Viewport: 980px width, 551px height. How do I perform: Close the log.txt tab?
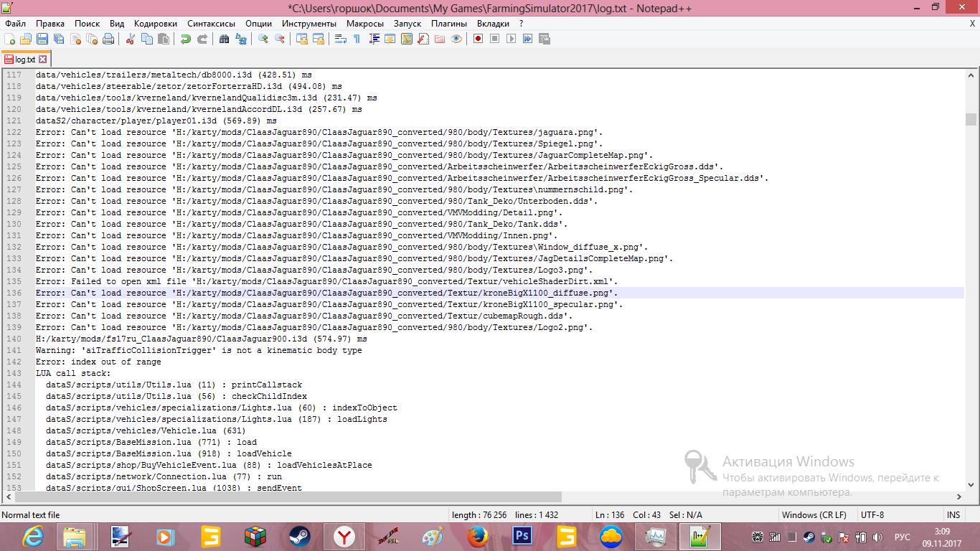(x=42, y=60)
